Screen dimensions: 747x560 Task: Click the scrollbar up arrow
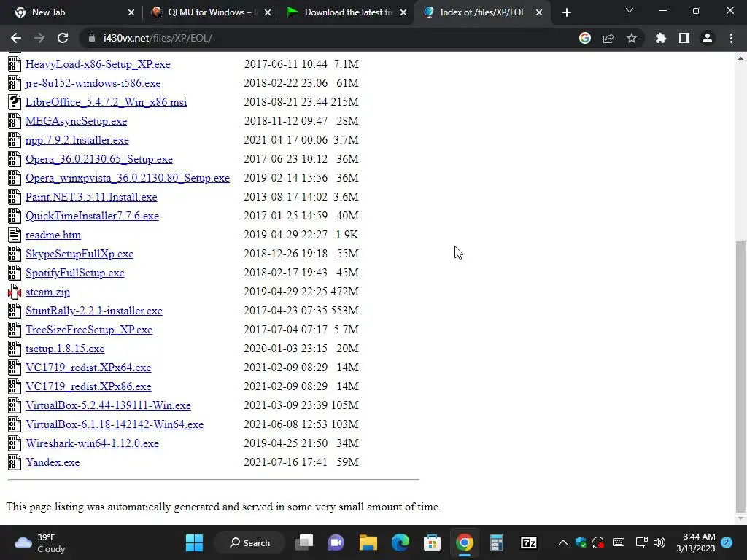(x=740, y=58)
